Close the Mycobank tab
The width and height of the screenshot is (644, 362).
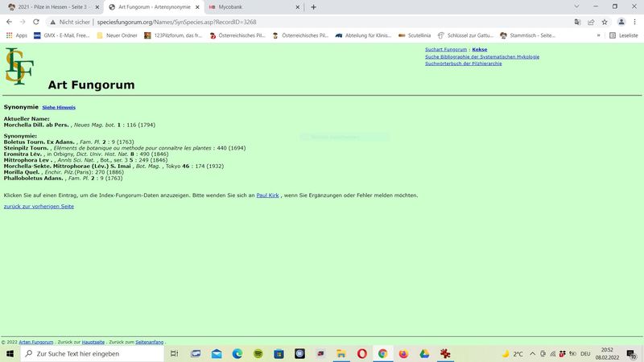(x=298, y=7)
